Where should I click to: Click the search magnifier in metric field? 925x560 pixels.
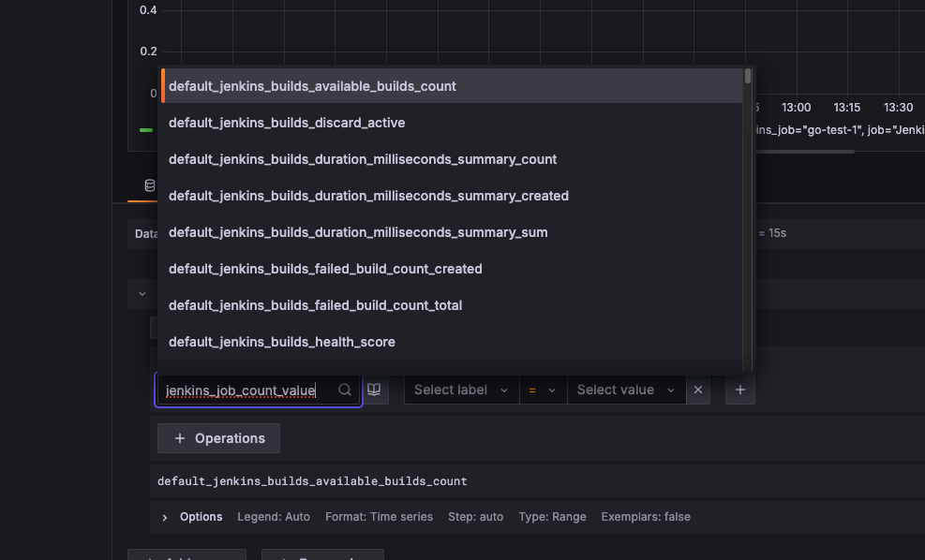tap(345, 390)
